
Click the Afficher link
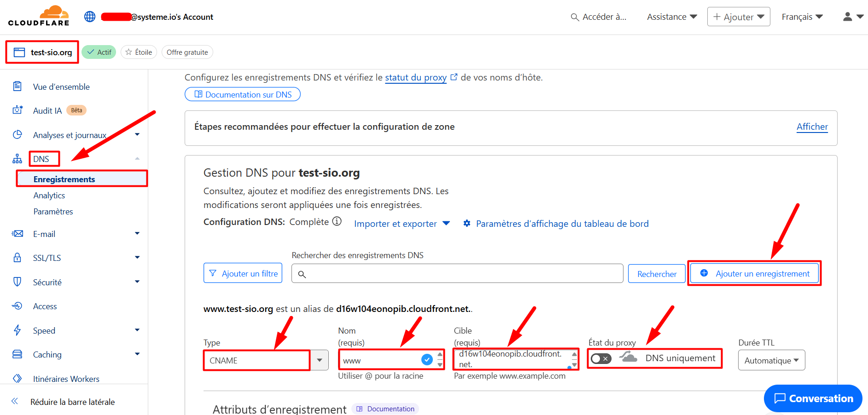(x=812, y=127)
